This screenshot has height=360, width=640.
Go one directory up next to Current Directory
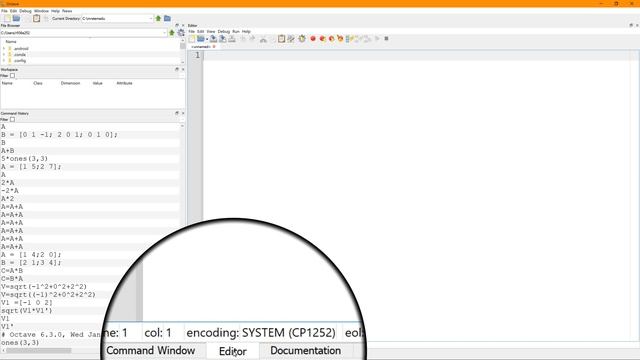158,18
